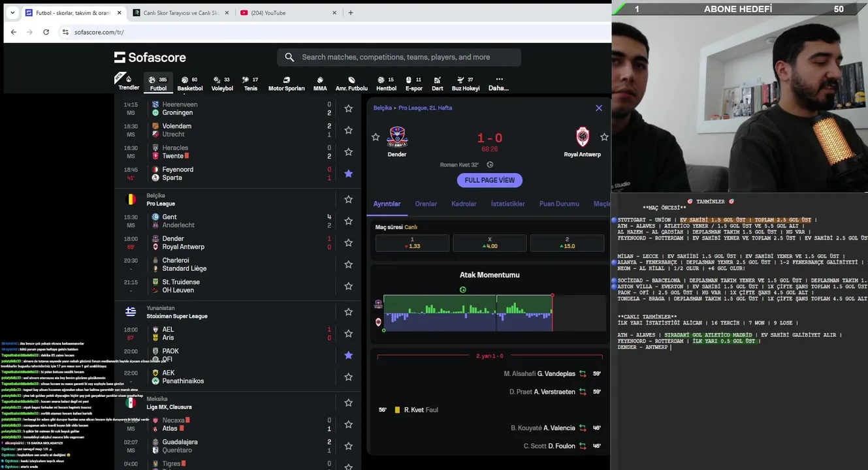
Task: Click the A. Valencia substitution event
Action: [x=556, y=428]
